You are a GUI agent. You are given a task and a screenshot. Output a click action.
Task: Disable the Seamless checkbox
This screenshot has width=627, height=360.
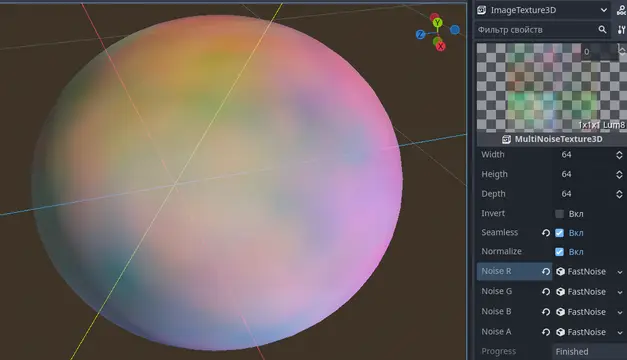(559, 233)
